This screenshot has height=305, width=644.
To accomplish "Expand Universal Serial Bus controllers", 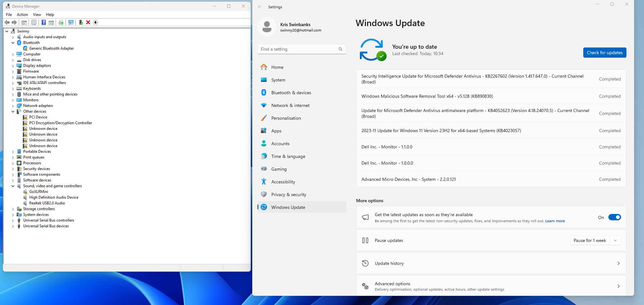I will 13,220.
